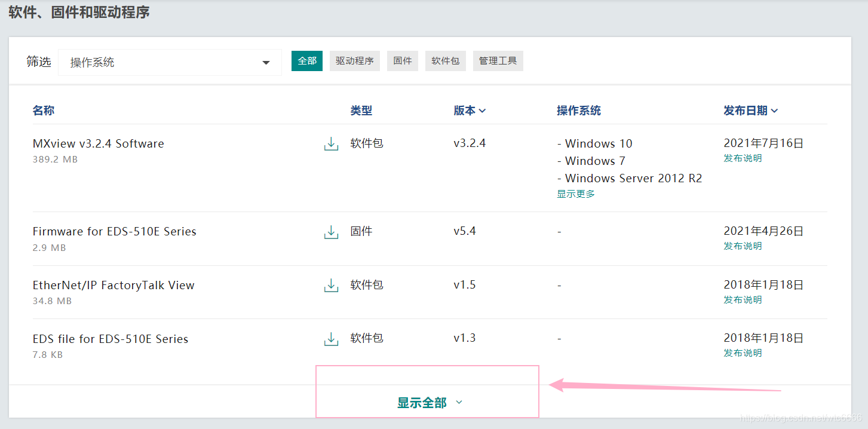The width and height of the screenshot is (868, 429).
Task: Open 发布说明 for MXview v3.2.4
Action: (743, 158)
